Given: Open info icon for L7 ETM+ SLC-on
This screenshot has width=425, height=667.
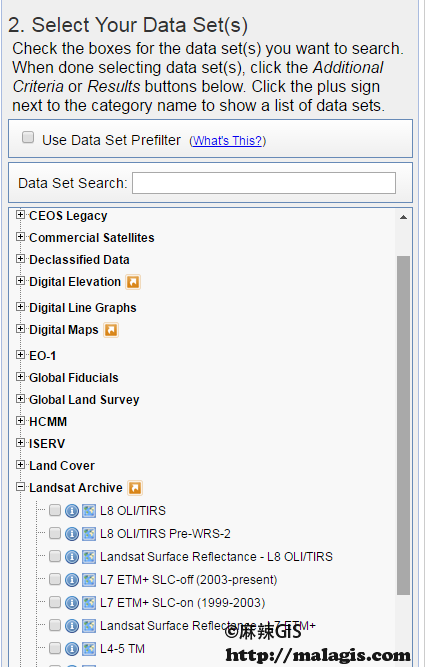Looking at the screenshot, I should pyautogui.click(x=72, y=602).
